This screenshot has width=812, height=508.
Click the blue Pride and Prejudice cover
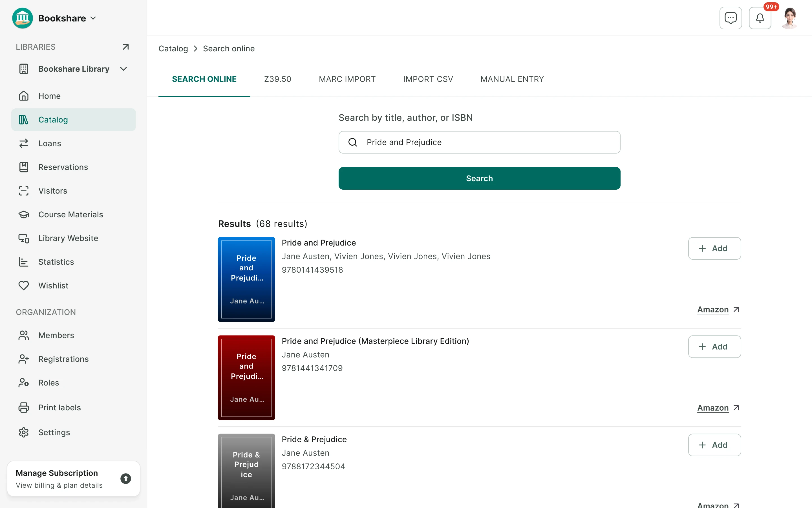(x=246, y=279)
